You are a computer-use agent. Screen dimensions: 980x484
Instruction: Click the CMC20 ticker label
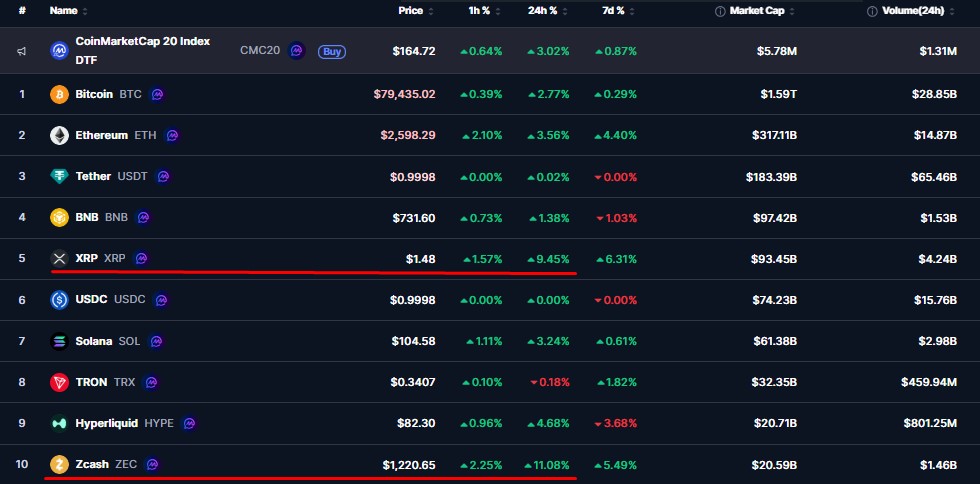point(260,51)
